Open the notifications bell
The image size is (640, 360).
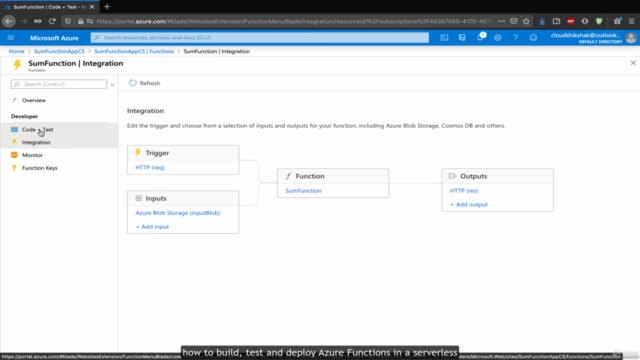[480, 38]
